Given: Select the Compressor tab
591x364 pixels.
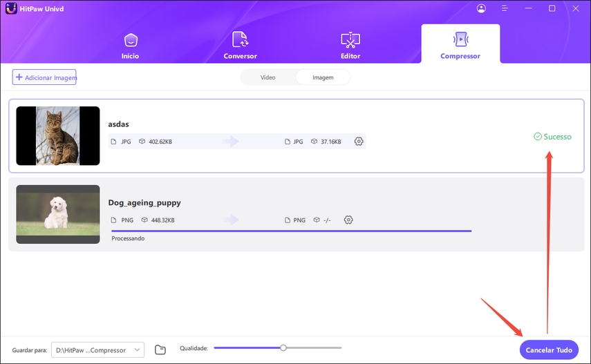Looking at the screenshot, I should pos(460,44).
